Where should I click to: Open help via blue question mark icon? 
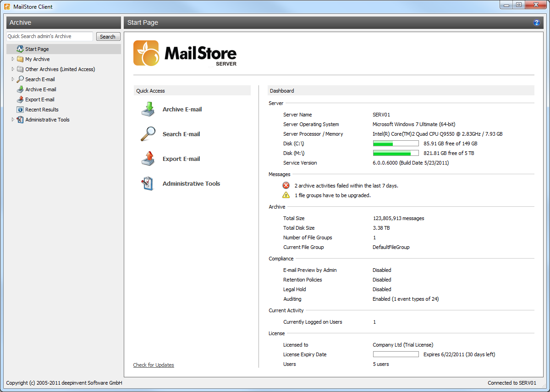[x=537, y=22]
